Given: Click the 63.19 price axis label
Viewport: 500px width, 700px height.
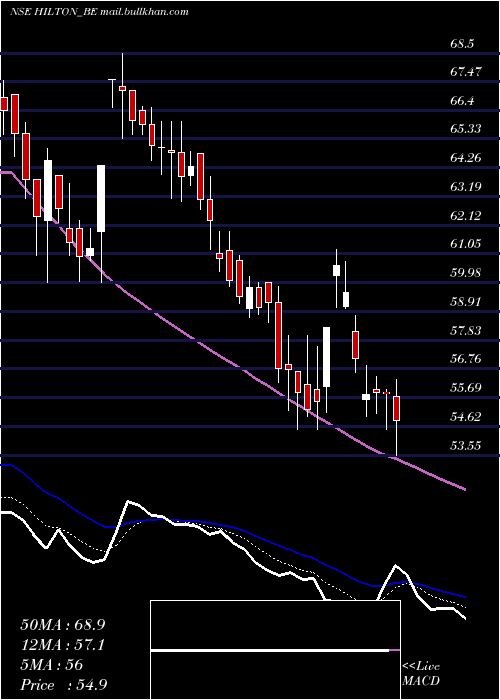Looking at the screenshot, I should [466, 186].
